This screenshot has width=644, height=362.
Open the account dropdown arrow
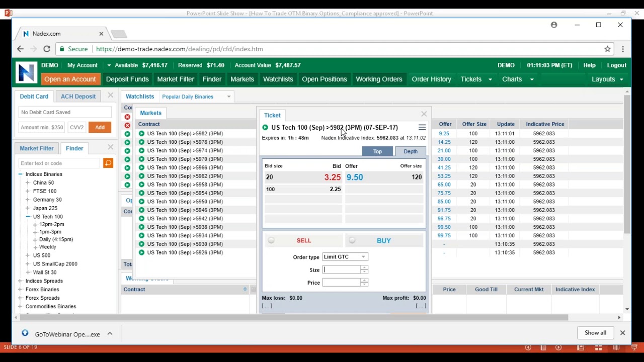(x=109, y=65)
